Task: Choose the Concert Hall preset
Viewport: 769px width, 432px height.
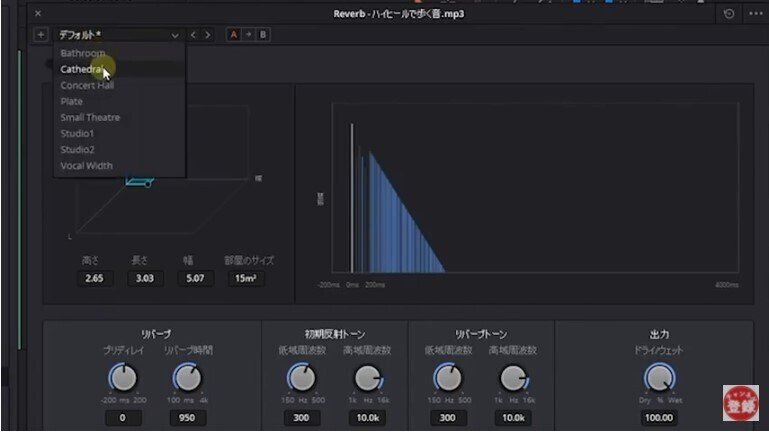Action: click(x=119, y=85)
